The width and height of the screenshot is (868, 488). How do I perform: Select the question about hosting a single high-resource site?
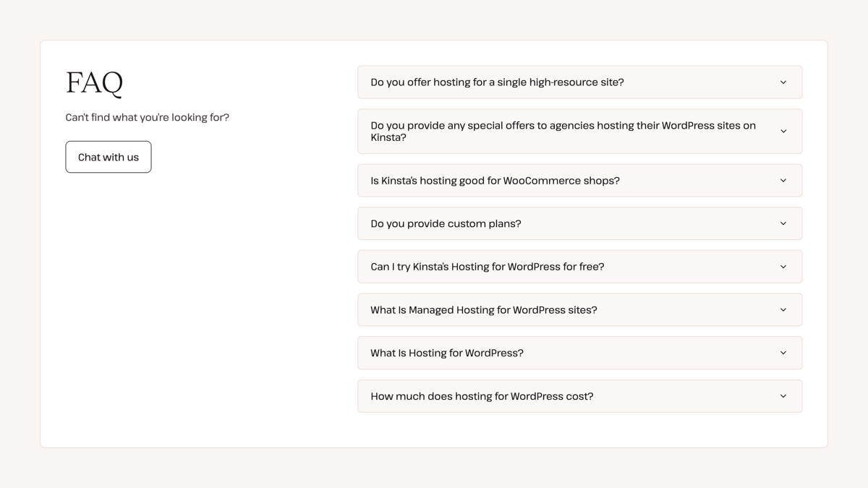click(x=496, y=82)
